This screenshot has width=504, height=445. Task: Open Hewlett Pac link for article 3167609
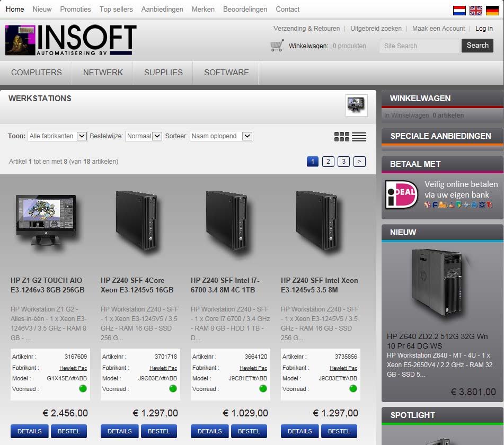[x=73, y=368]
